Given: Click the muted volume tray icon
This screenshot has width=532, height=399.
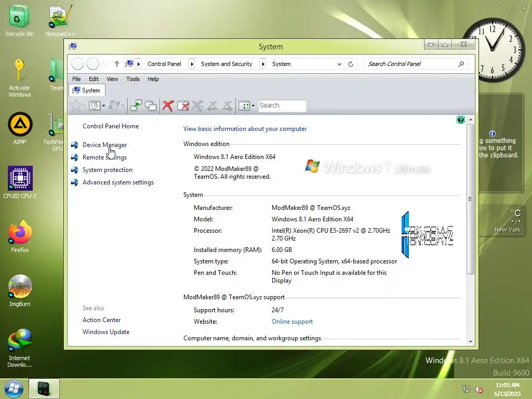Looking at the screenshot, I should [478, 389].
